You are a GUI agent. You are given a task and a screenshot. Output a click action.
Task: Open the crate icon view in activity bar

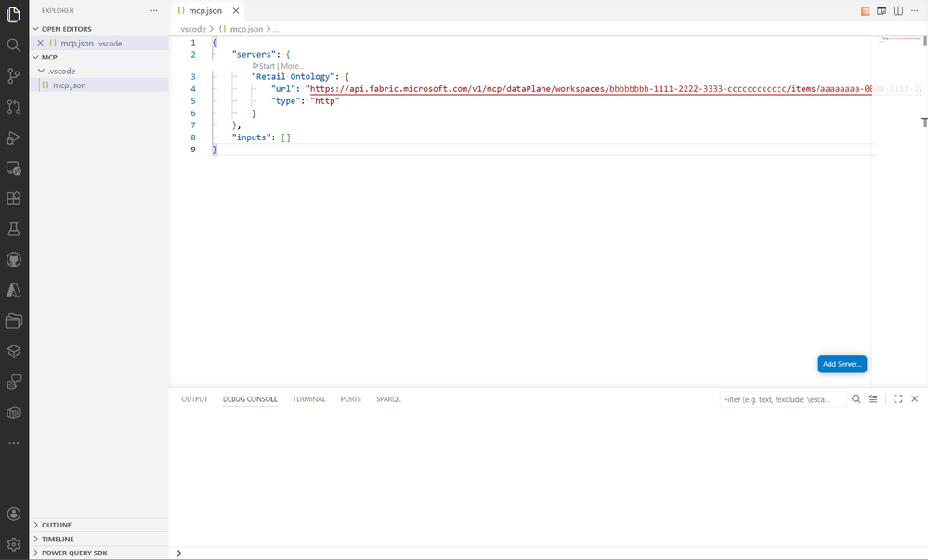[14, 412]
